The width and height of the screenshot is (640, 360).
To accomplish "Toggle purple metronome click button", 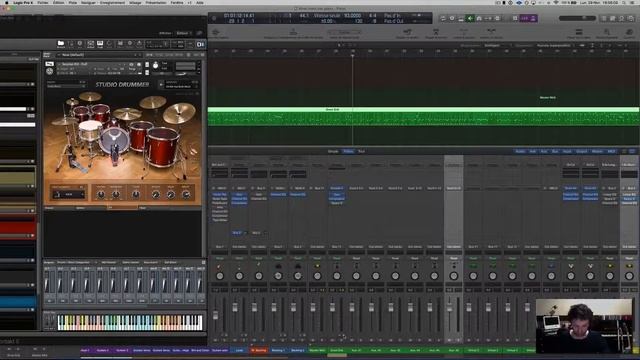I will (x=533, y=18).
